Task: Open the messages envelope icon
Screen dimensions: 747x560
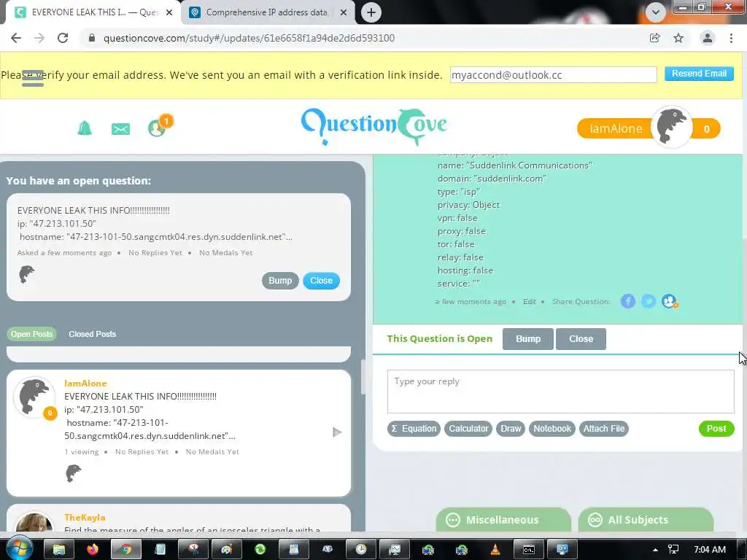Action: 120,128
